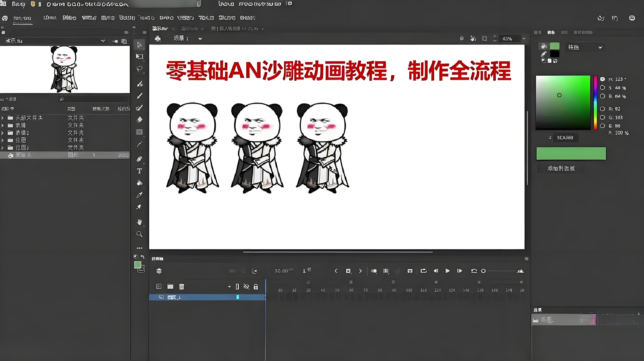Select the highlighted symbol row in library list
The width and height of the screenshot is (644, 361).
[65, 155]
